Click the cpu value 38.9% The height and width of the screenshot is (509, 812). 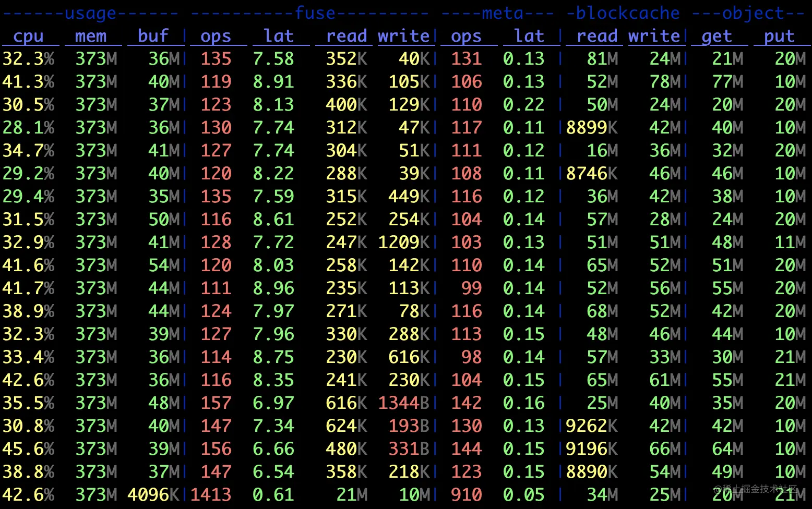pos(28,311)
